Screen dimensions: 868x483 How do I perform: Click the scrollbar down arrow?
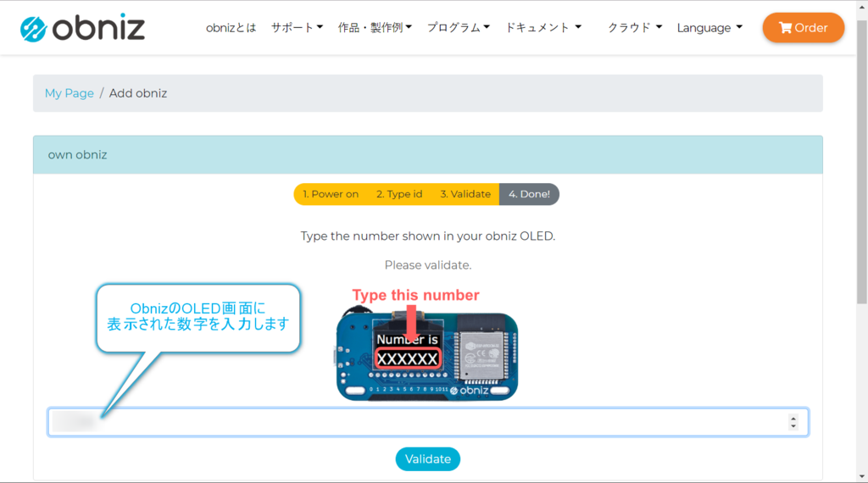tap(862, 476)
